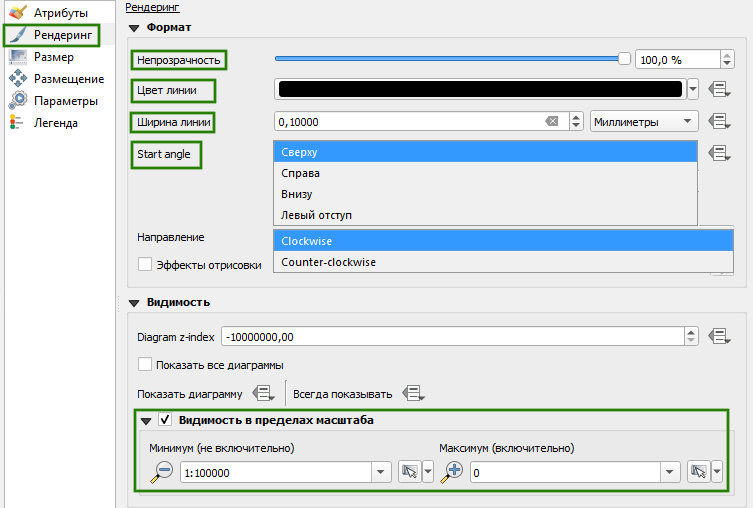Switch to the 'Легенда' tab
This screenshot has height=508, width=753.
[56, 123]
